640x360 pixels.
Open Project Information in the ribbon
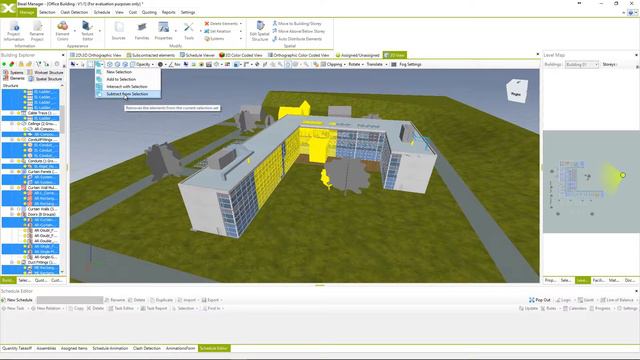pos(14,31)
